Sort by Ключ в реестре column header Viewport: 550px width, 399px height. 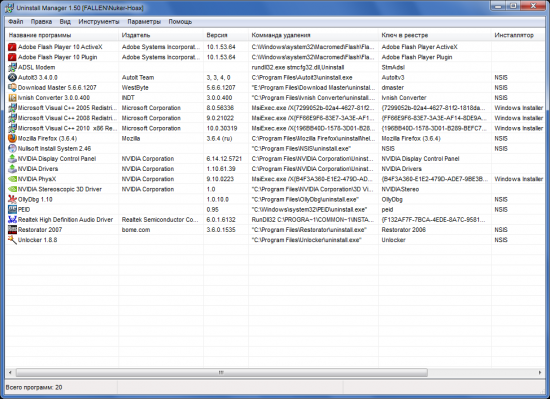click(x=435, y=35)
